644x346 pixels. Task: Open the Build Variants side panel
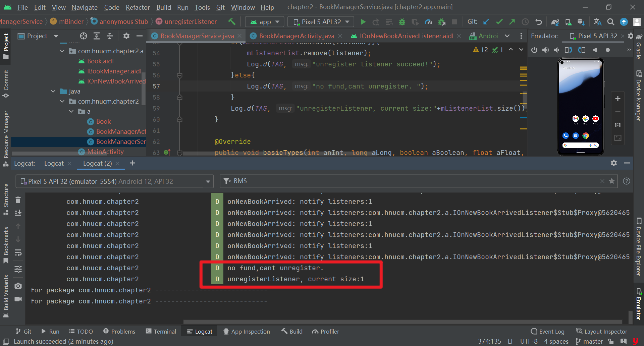coord(6,296)
